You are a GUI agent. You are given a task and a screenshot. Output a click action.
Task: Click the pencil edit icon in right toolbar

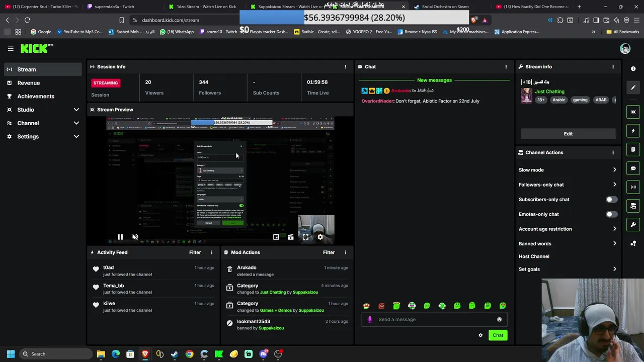click(x=633, y=87)
